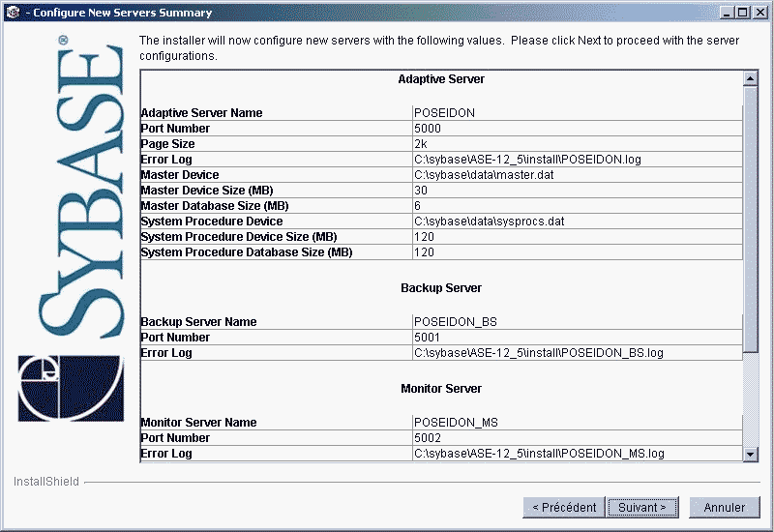
Task: Select the POSEIDON_BS backup server name
Action: (x=455, y=322)
